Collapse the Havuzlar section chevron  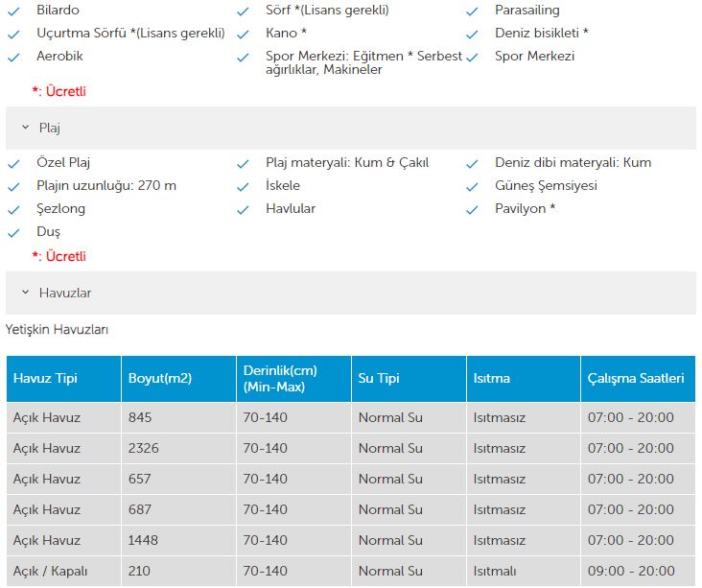[x=26, y=293]
